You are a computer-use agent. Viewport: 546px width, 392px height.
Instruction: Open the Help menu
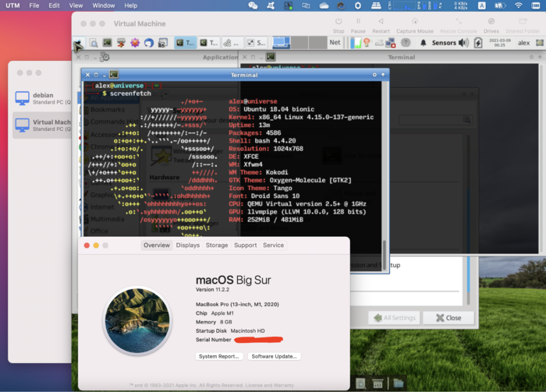click(130, 5)
